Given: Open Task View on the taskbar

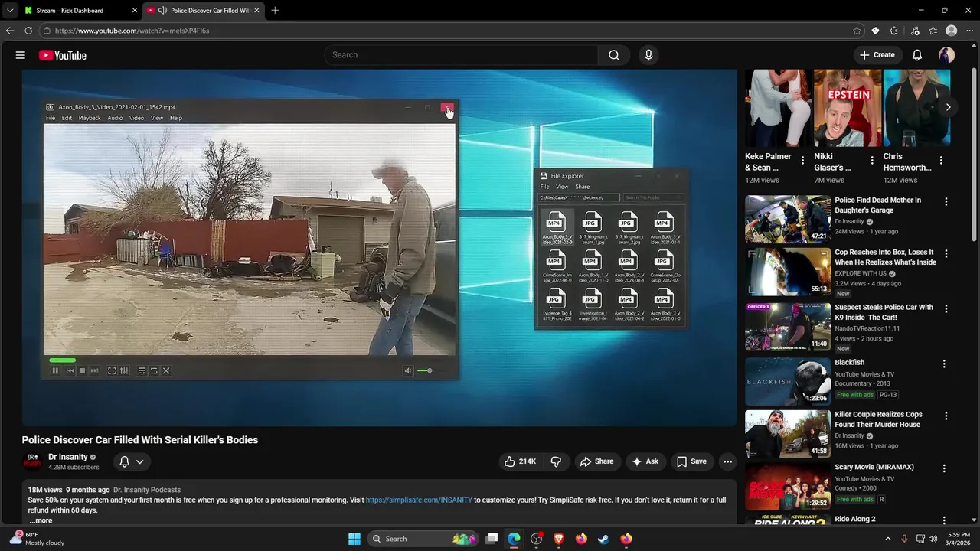Looking at the screenshot, I should 492,539.
